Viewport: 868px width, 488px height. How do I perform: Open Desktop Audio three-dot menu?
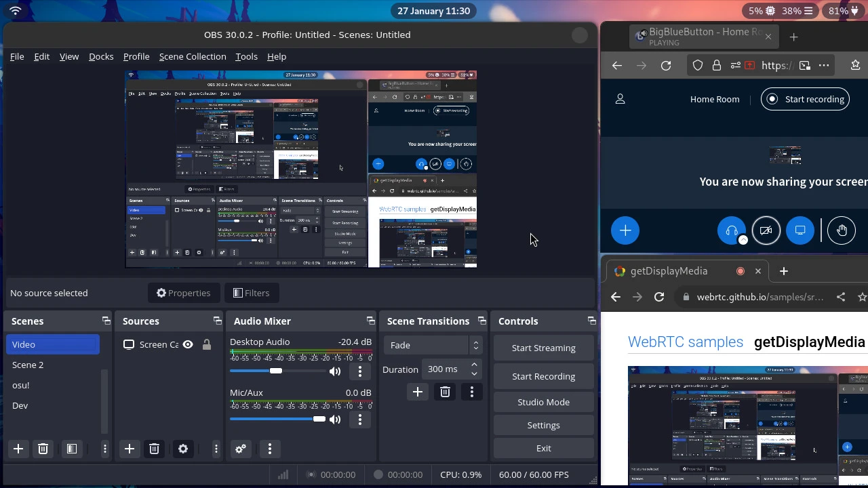tap(360, 371)
